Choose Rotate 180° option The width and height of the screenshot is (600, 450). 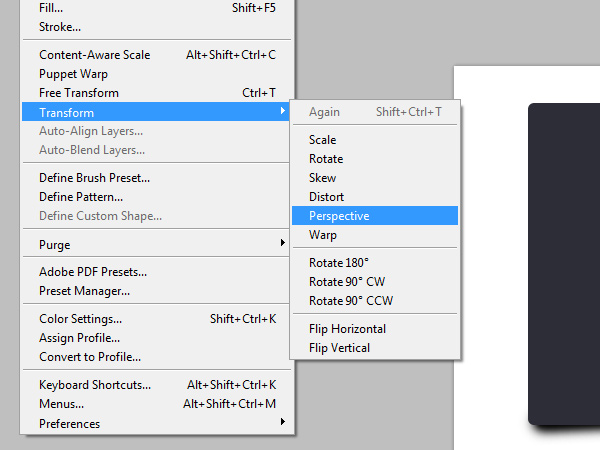point(375,262)
